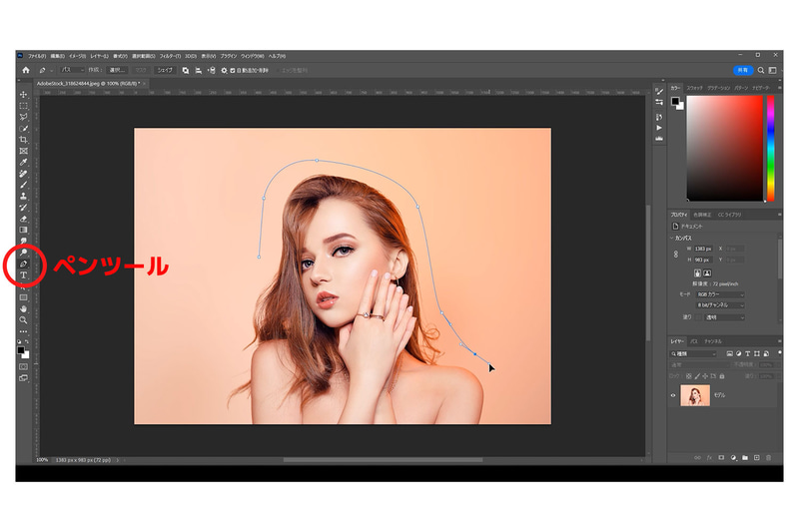Click the blue 共有 share button

click(743, 70)
